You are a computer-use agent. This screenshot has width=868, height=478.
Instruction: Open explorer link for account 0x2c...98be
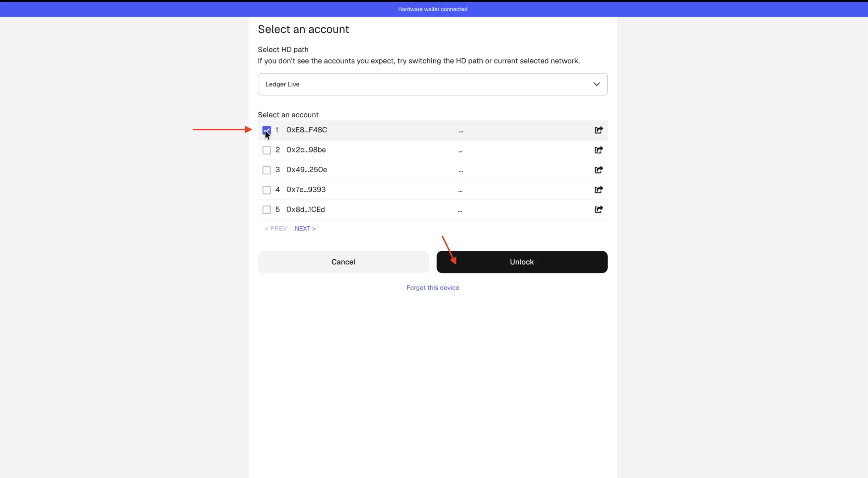tap(598, 150)
